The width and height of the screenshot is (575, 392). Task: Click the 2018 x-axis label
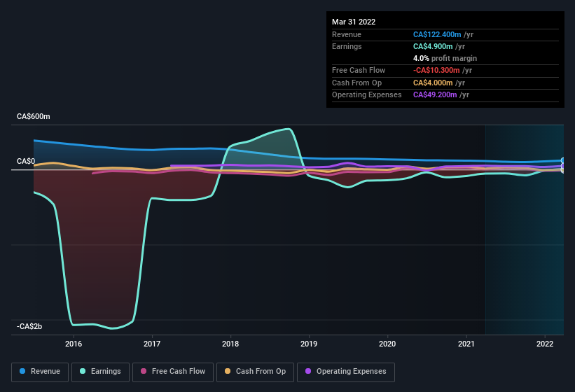pos(230,344)
